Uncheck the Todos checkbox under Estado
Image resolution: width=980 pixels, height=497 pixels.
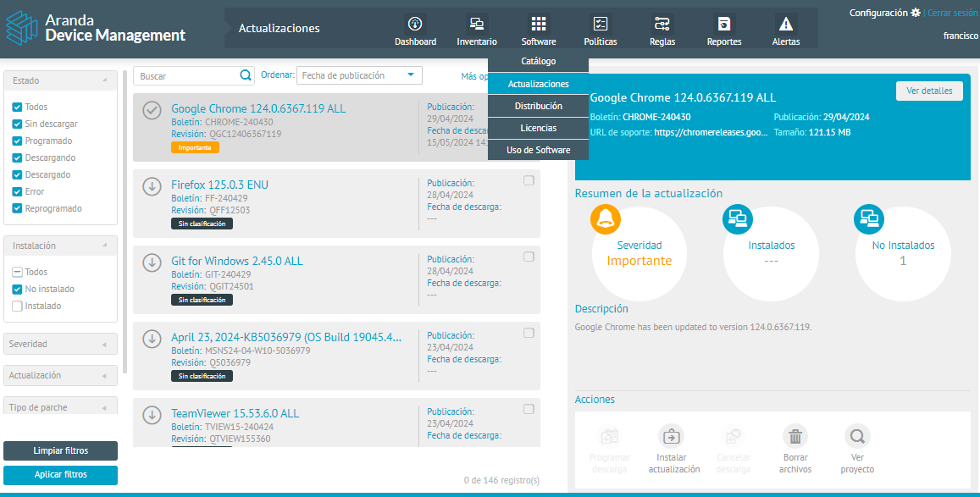click(18, 107)
